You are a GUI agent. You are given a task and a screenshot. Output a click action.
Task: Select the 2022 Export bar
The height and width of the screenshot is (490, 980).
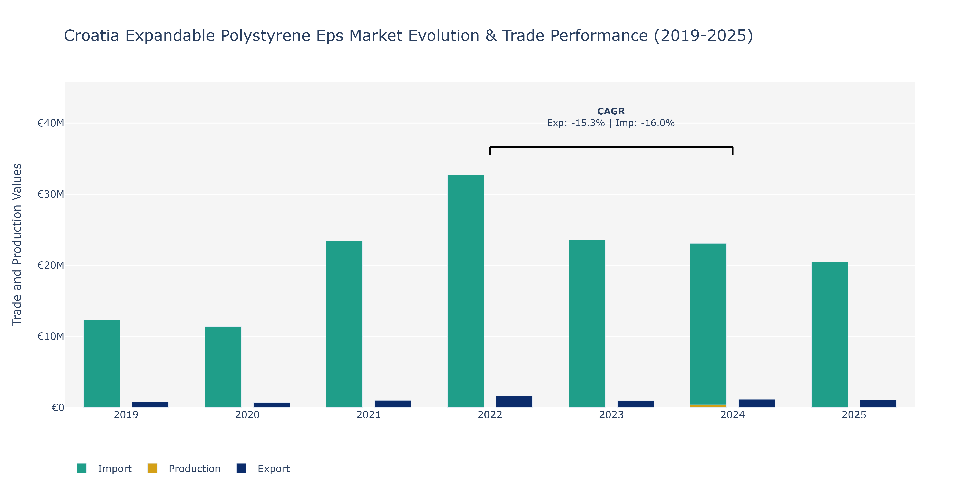(x=514, y=402)
